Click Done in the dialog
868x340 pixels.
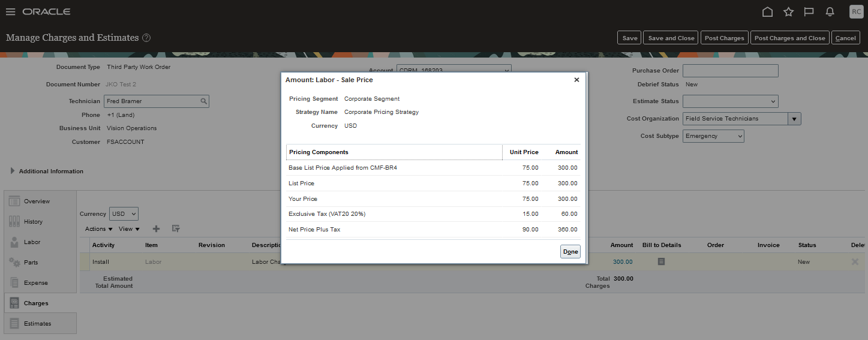click(x=570, y=252)
